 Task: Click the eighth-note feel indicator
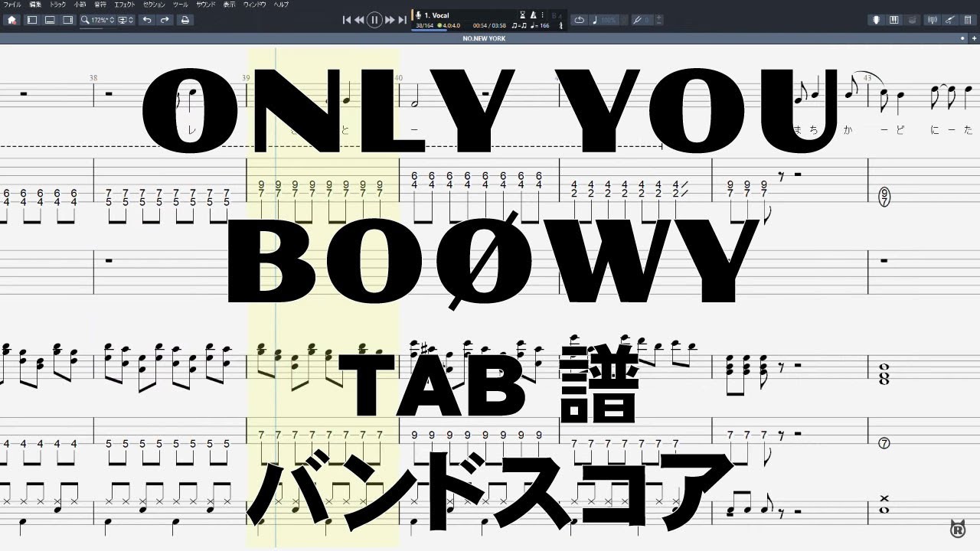518,26
